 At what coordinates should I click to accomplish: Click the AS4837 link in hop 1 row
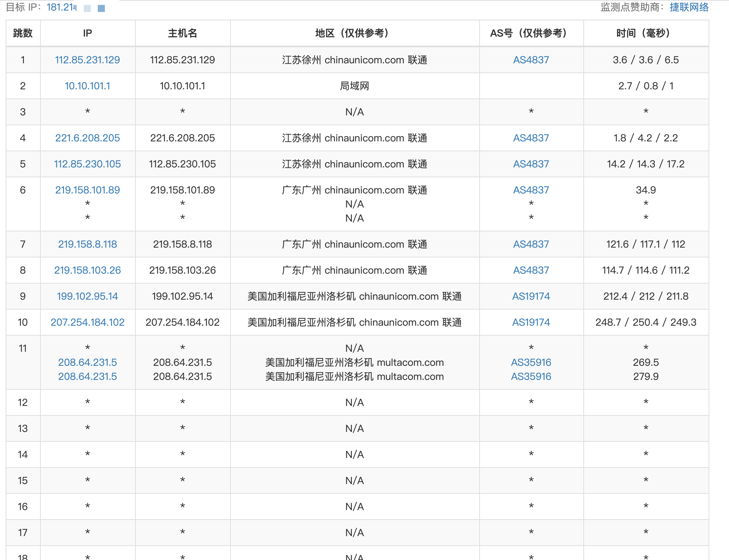531,60
